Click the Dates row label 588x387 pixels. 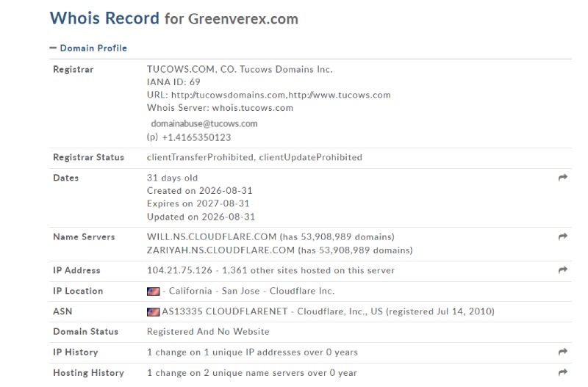pyautogui.click(x=66, y=178)
